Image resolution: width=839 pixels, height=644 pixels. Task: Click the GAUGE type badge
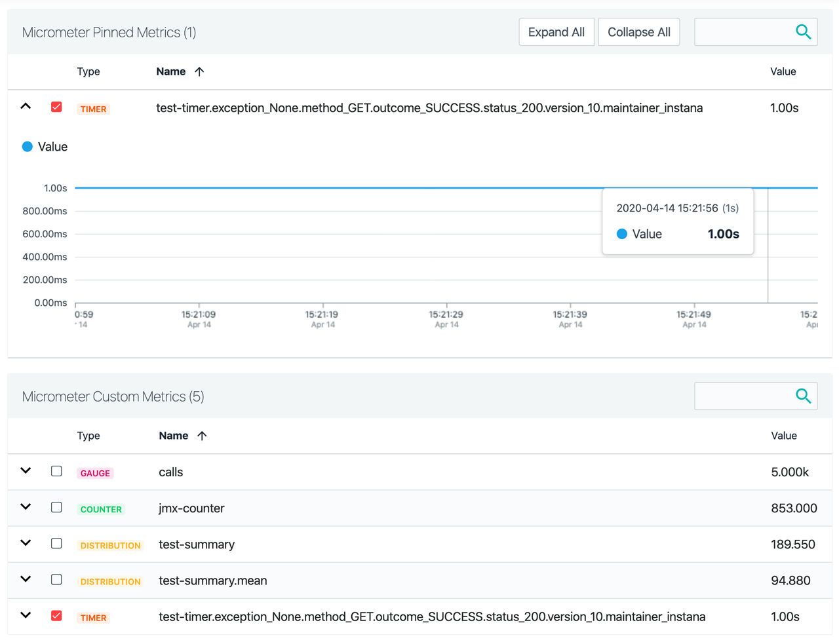click(95, 473)
